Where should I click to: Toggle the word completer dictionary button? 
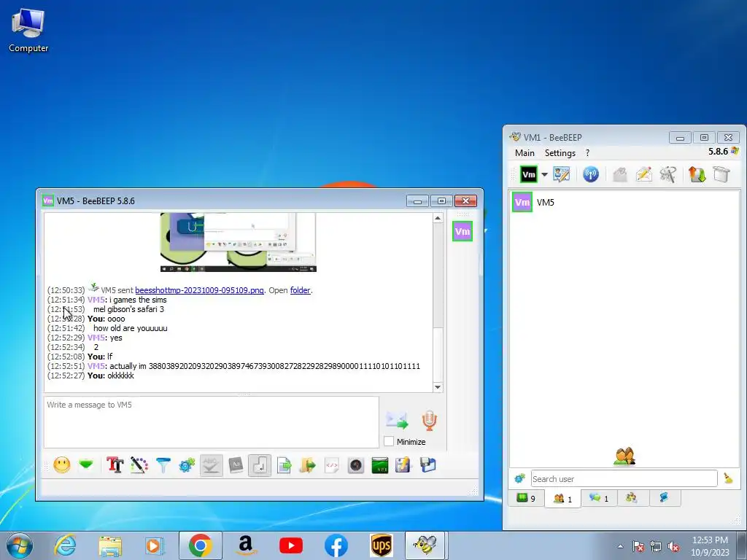click(236, 464)
